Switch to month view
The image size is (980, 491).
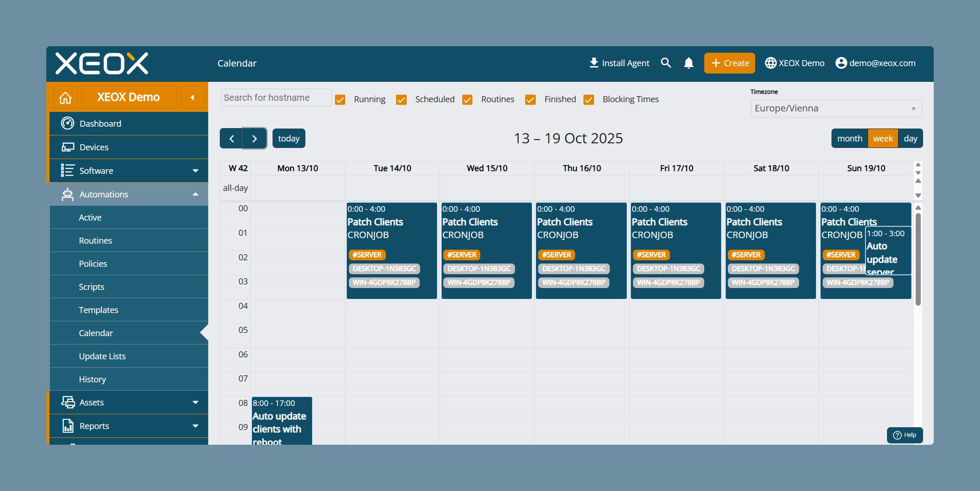tap(850, 138)
